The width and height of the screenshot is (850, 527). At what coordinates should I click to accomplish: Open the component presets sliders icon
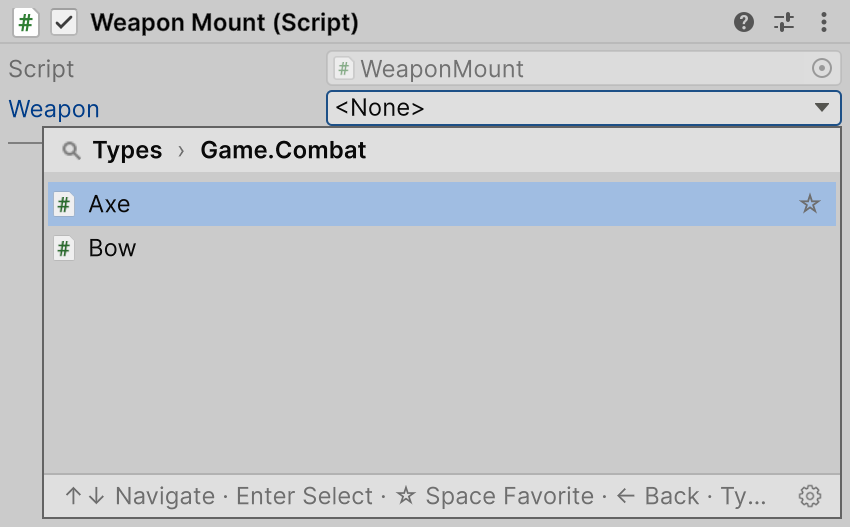[x=784, y=22]
